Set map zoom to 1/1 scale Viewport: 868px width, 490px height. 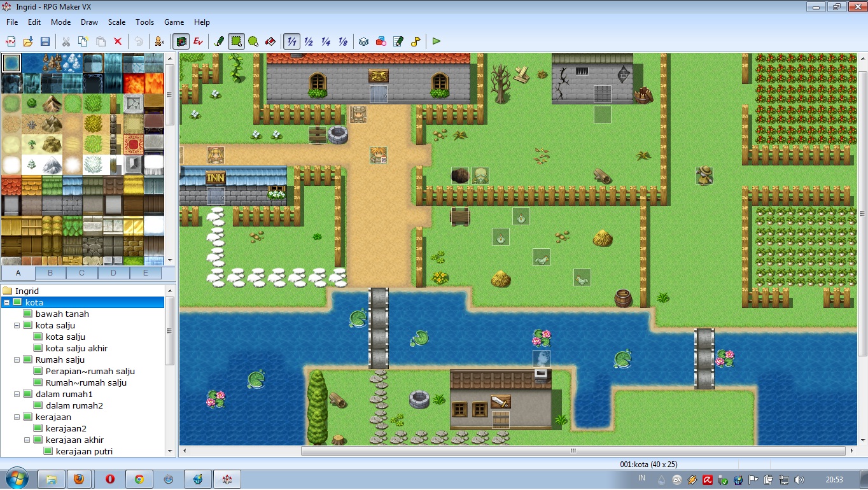[291, 41]
